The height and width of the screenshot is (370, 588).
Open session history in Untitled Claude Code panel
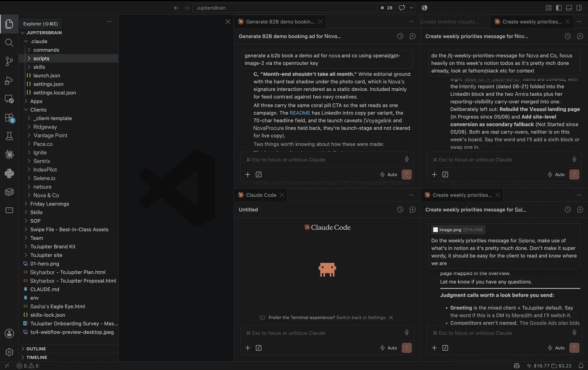pyautogui.click(x=400, y=210)
